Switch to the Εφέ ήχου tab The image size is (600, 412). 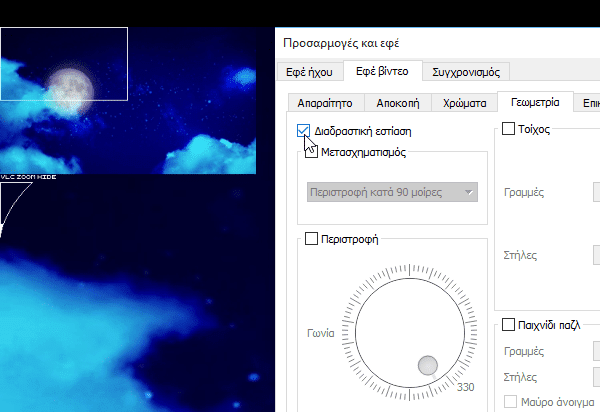click(309, 72)
